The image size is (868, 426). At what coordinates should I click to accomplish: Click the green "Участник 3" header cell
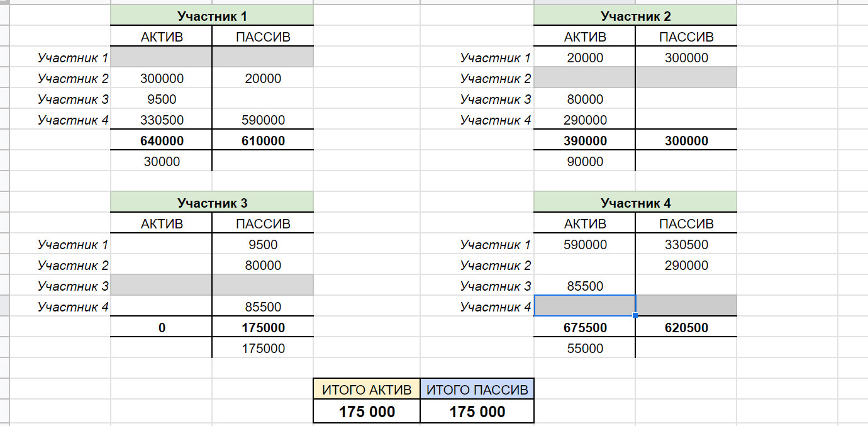click(x=211, y=203)
